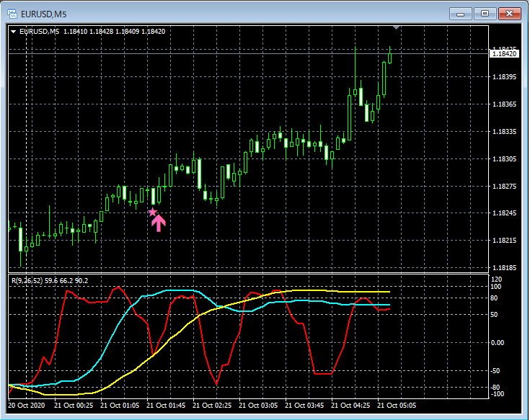Image resolution: width=530 pixels, height=420 pixels.
Task: Click the EURUSD,M5 window title text
Action: (x=43, y=14)
